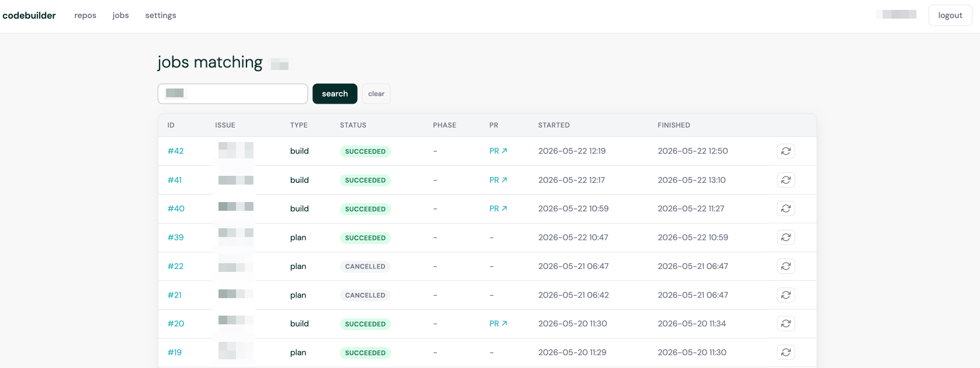Click the clear button

[x=376, y=94]
